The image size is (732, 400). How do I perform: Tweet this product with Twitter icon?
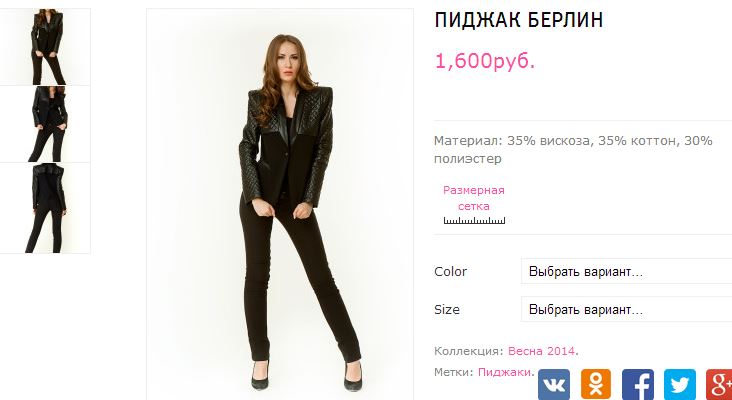(x=680, y=385)
